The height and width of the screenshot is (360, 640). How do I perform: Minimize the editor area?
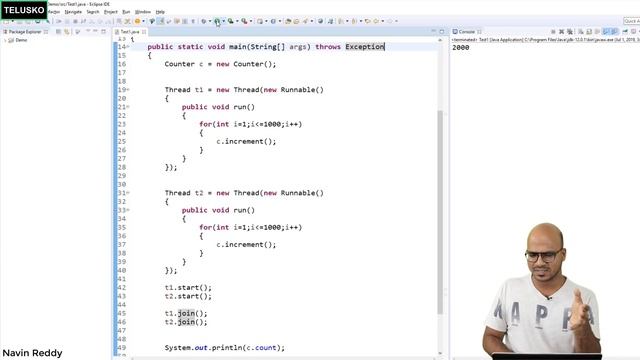click(433, 31)
